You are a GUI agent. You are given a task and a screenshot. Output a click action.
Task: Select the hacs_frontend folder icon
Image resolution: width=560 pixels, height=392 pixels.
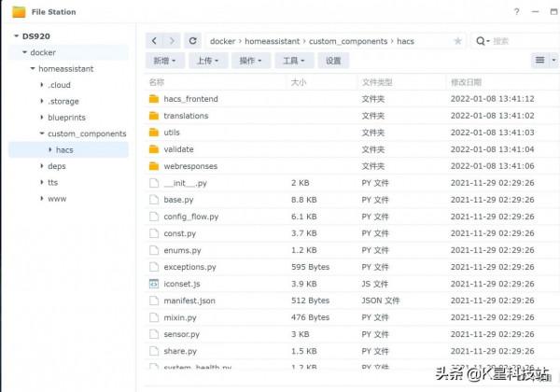(154, 99)
